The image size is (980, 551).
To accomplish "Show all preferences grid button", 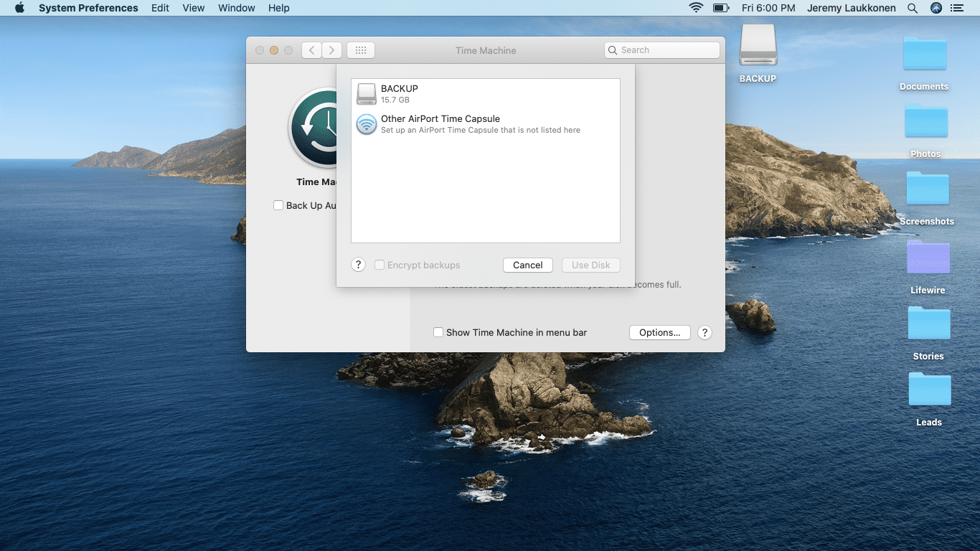I will point(361,50).
